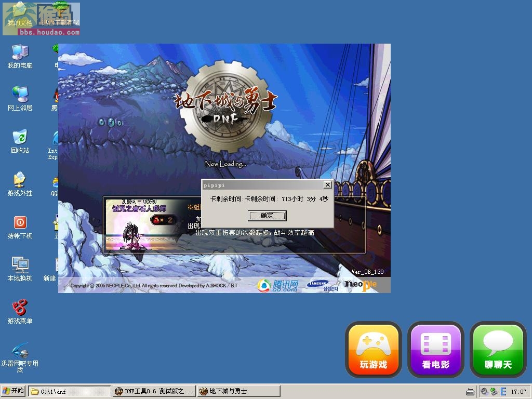Viewport: 532px width, 399px height.
Task: Open the 我的电脑 desktop icon
Action: point(20,56)
